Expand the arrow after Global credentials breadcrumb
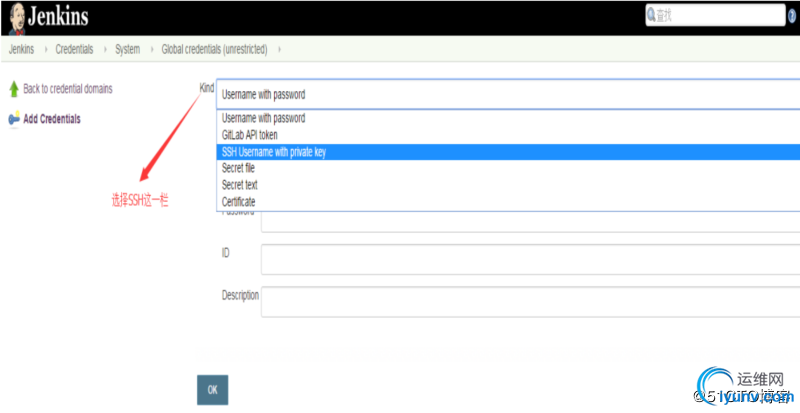This screenshot has width=800, height=413. (279, 50)
